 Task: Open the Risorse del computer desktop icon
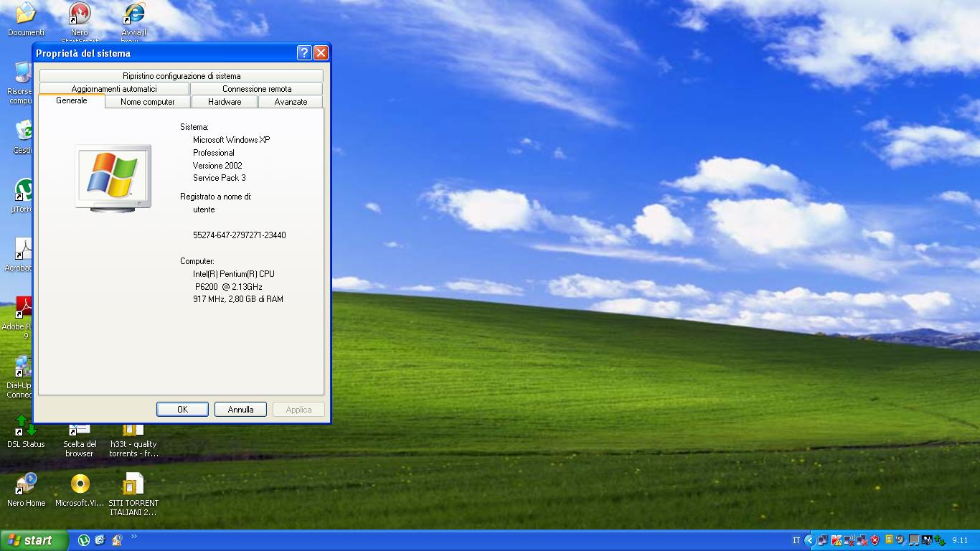point(20,84)
